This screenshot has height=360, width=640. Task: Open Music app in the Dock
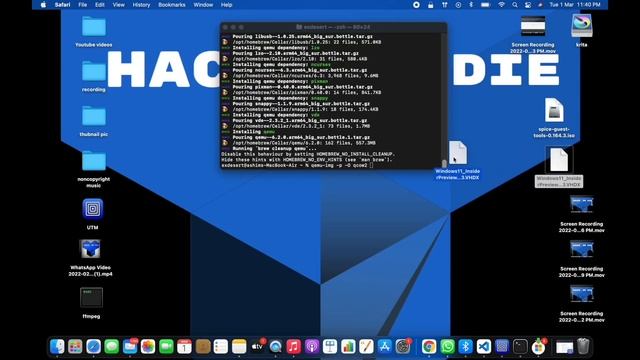[293, 347]
